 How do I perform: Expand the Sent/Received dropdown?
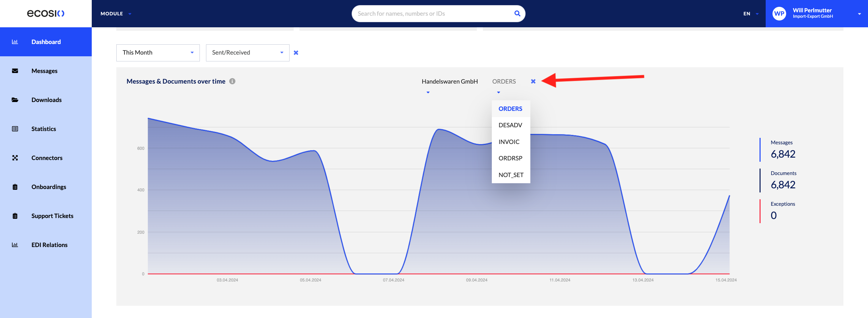pos(248,53)
